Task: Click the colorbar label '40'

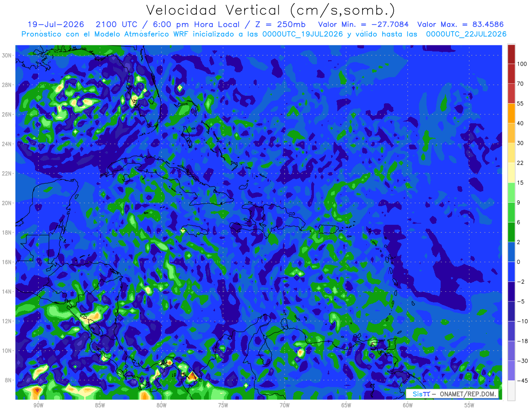Action: click(520, 123)
